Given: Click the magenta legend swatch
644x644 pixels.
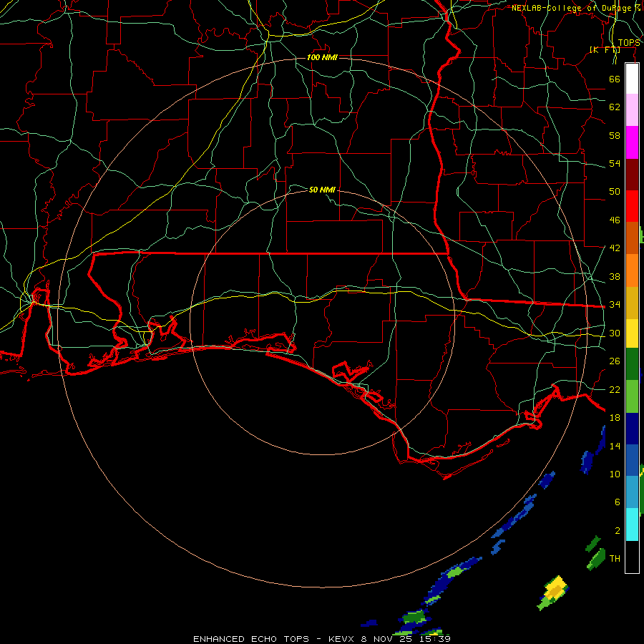Looking at the screenshot, I should pyautogui.click(x=632, y=142).
